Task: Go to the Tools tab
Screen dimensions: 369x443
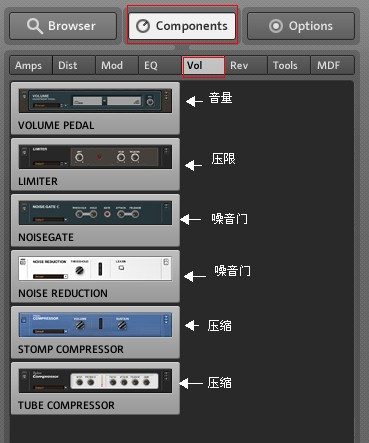Action: pos(289,65)
